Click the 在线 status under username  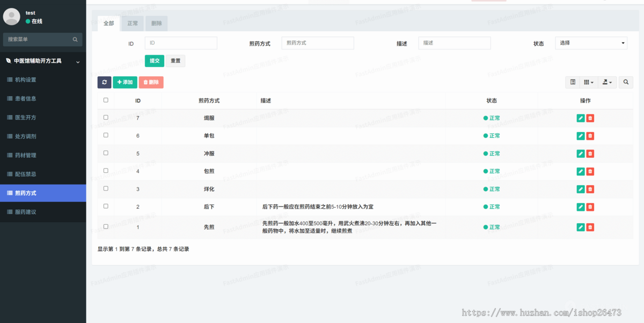(x=34, y=21)
